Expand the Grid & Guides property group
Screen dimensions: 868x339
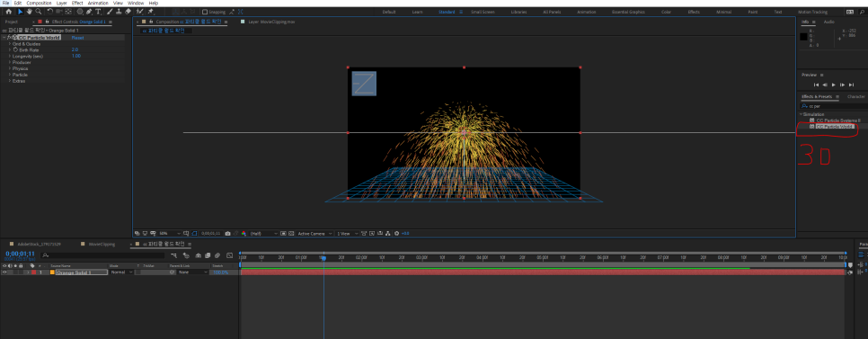click(x=9, y=44)
